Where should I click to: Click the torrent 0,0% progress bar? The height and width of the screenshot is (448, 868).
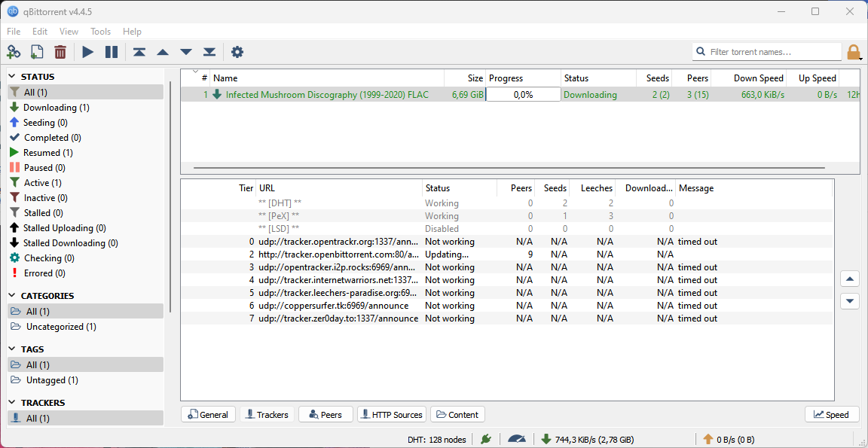coord(523,95)
